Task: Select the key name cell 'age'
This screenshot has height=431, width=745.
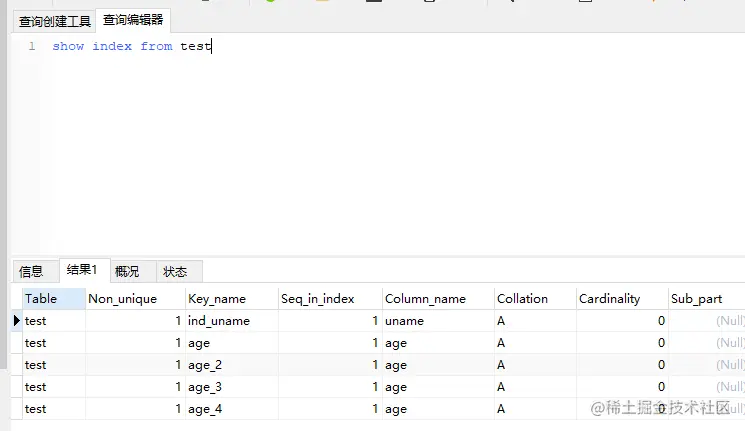Action: click(x=232, y=343)
